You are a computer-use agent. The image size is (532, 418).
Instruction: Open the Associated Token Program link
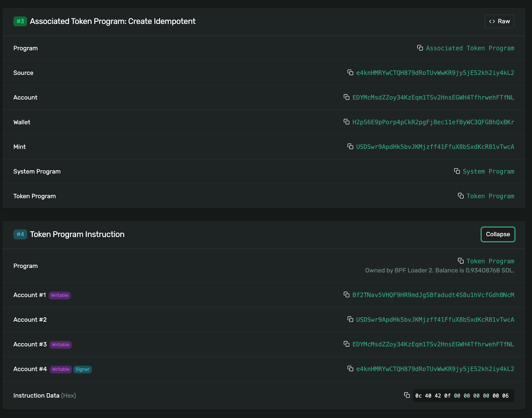tap(470, 48)
